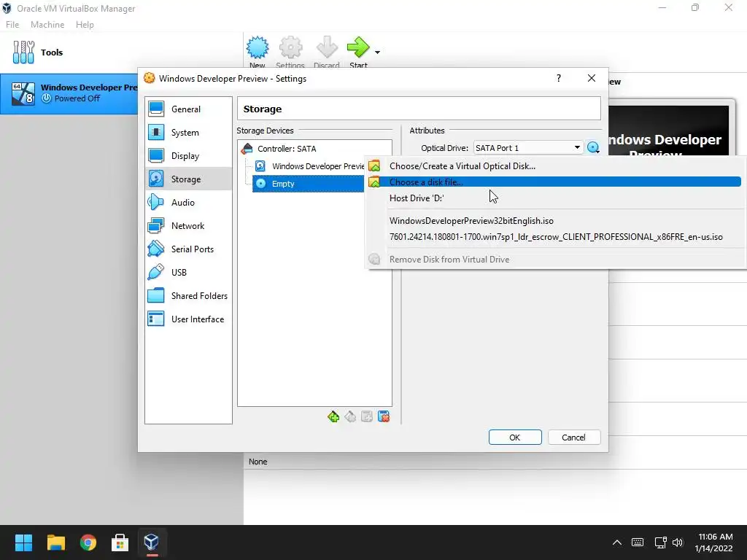This screenshot has height=560, width=747.
Task: Click the Cancel button
Action: click(x=573, y=437)
